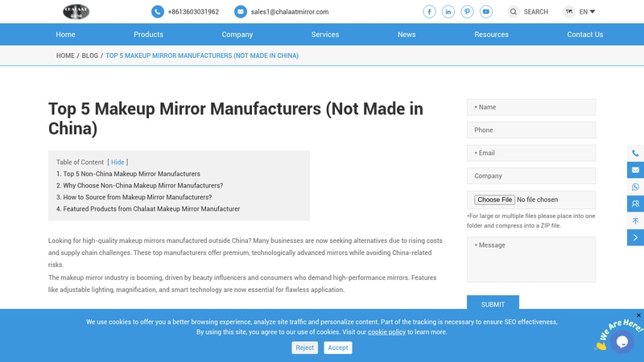Go to Home menu item
Image resolution: width=644 pixels, height=362 pixels.
click(x=66, y=35)
